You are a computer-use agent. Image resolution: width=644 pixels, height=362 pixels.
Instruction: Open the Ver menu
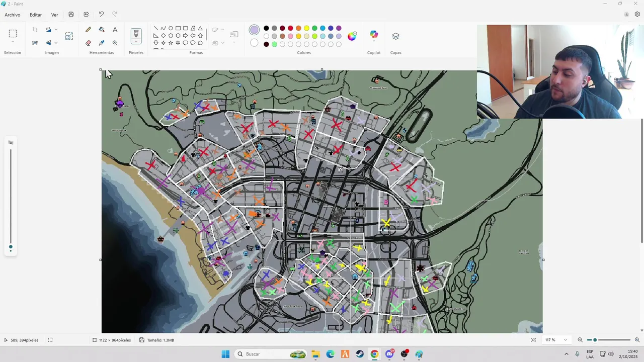(54, 15)
